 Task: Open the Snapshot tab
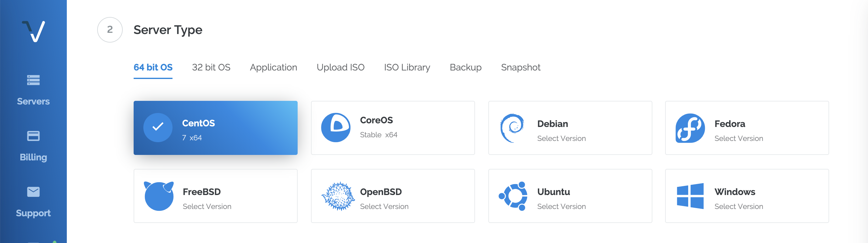521,68
